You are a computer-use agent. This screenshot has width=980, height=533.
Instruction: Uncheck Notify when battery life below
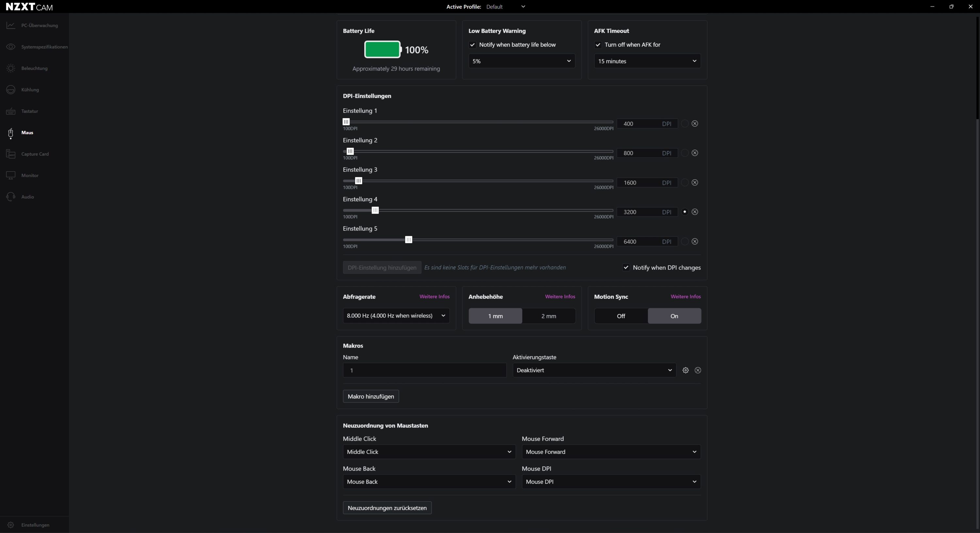tap(472, 45)
